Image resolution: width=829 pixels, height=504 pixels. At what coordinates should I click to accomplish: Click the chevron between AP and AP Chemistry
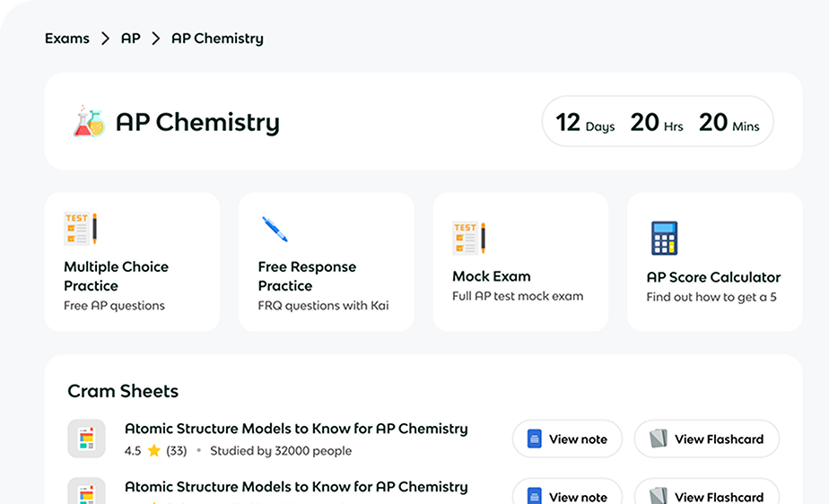tap(155, 39)
